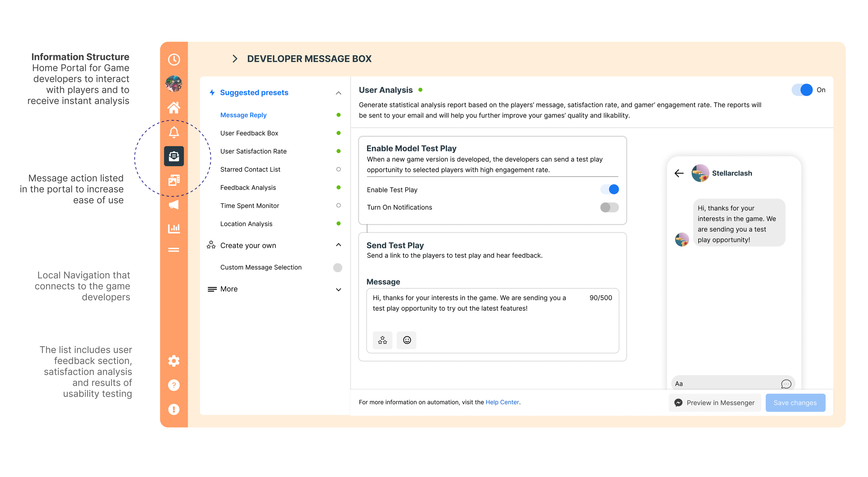868x477 pixels.
Task: Open the bar chart analytics icon
Action: [x=174, y=228]
